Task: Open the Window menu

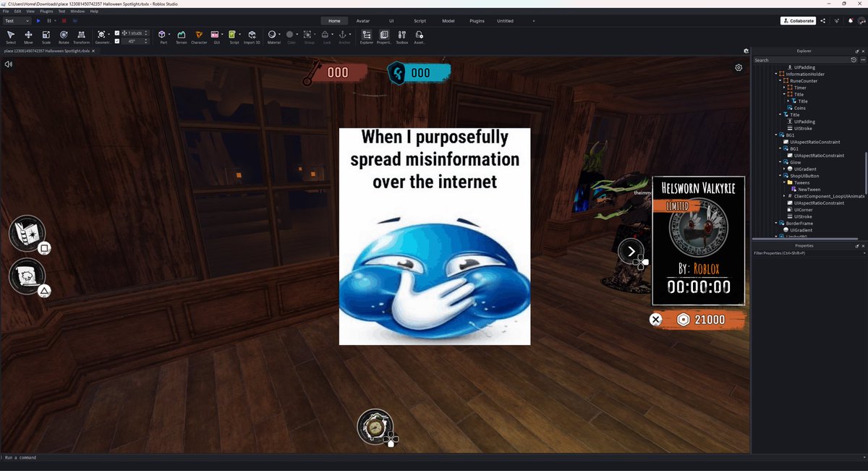Action: click(x=77, y=12)
